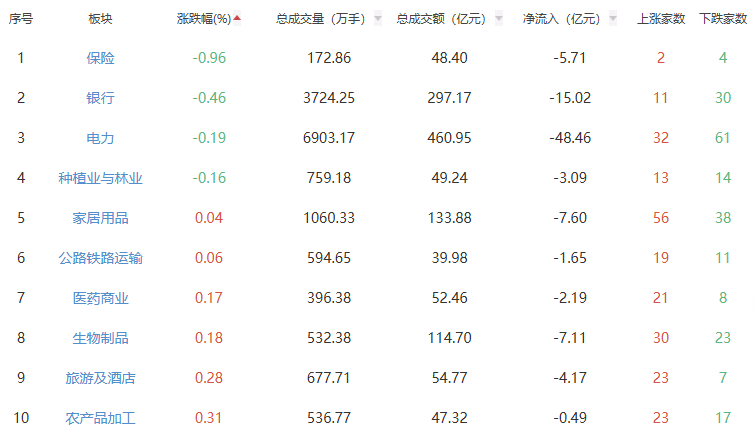Open the 保险 sector link
The height and width of the screenshot is (437, 755).
pos(100,58)
